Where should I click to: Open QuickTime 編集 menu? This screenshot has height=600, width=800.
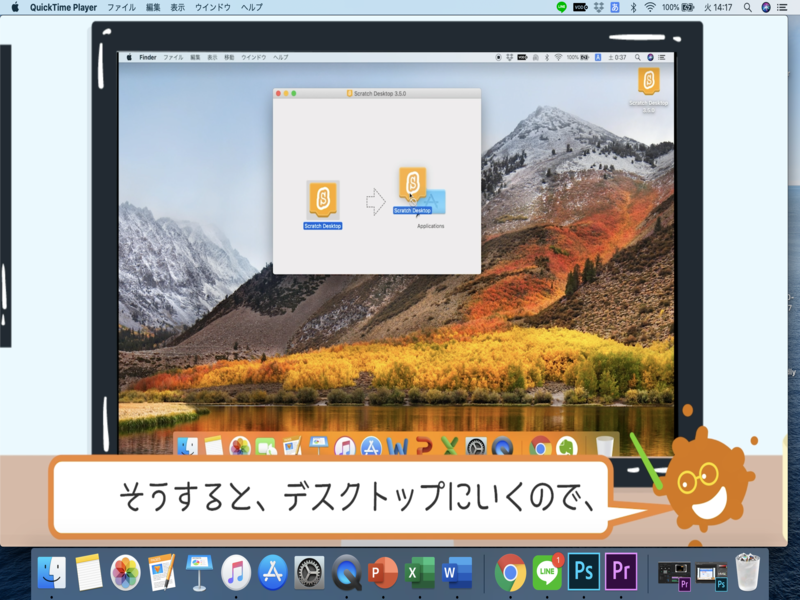tap(153, 7)
